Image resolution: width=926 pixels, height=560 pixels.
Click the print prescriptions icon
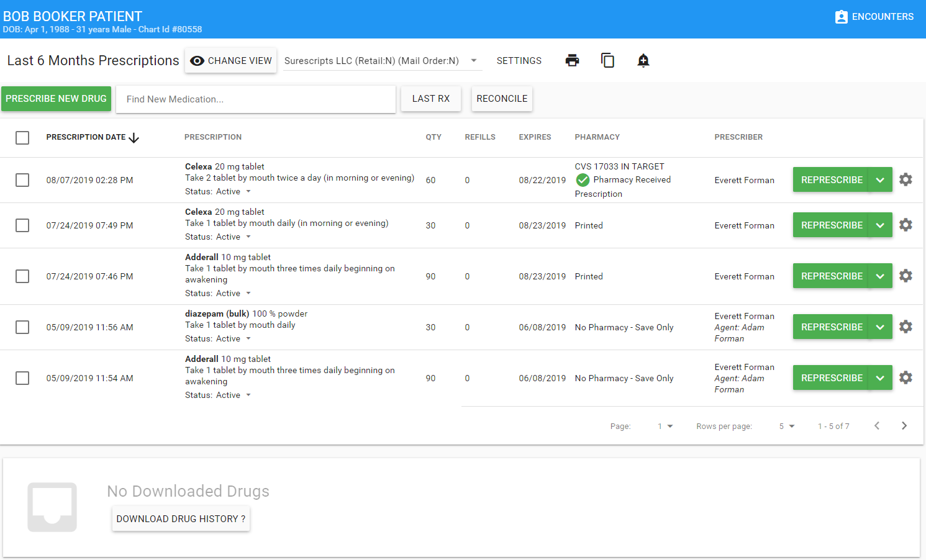tap(572, 60)
